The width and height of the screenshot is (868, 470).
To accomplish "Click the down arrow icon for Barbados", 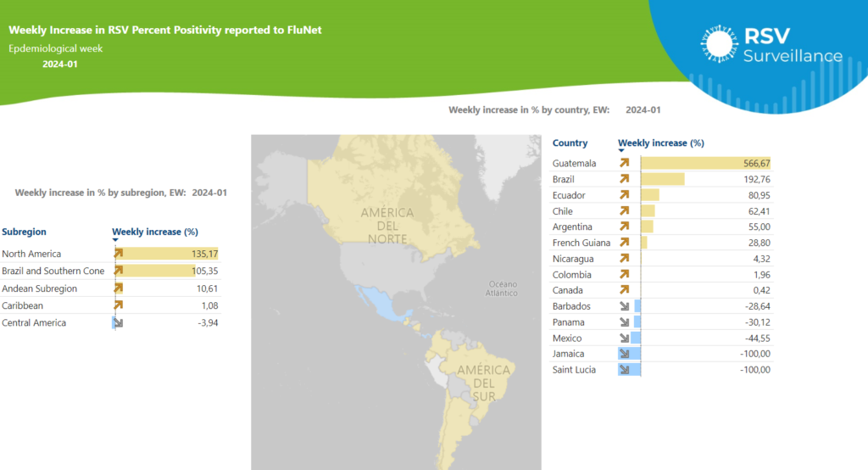I will pyautogui.click(x=625, y=306).
